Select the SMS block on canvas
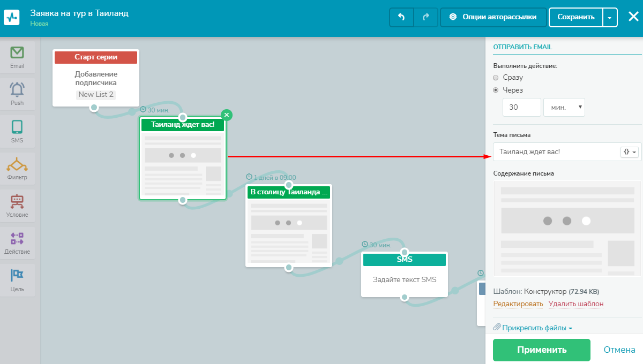This screenshot has width=643, height=364. pyautogui.click(x=405, y=274)
